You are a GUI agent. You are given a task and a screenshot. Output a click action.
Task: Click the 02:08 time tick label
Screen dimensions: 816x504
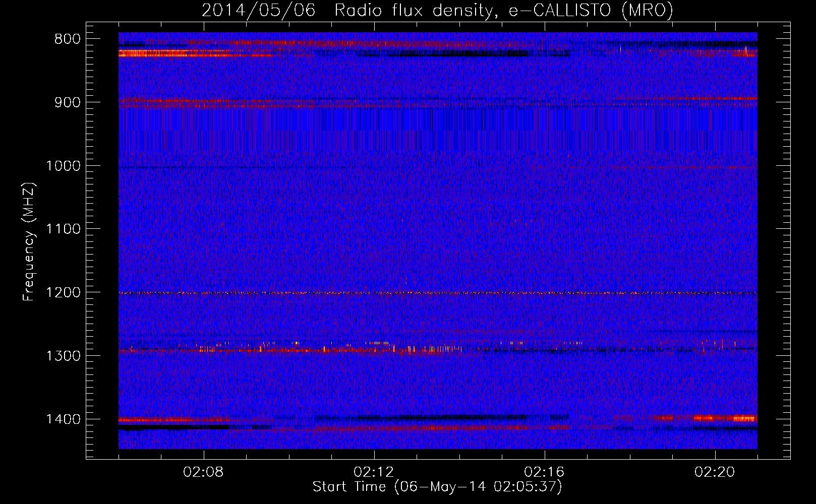pos(204,472)
